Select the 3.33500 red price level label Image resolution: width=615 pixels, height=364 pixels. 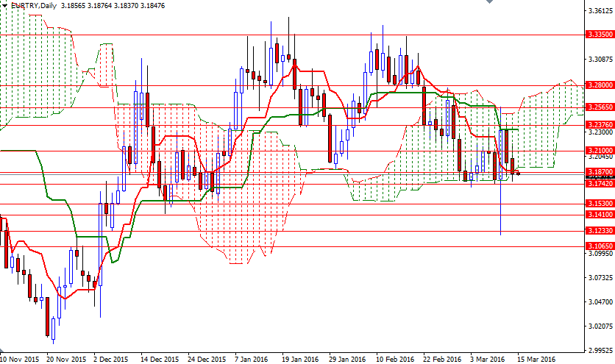click(x=600, y=35)
